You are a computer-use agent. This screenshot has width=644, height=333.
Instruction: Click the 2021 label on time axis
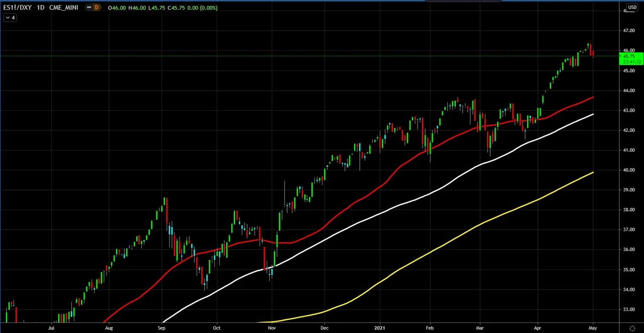point(380,328)
